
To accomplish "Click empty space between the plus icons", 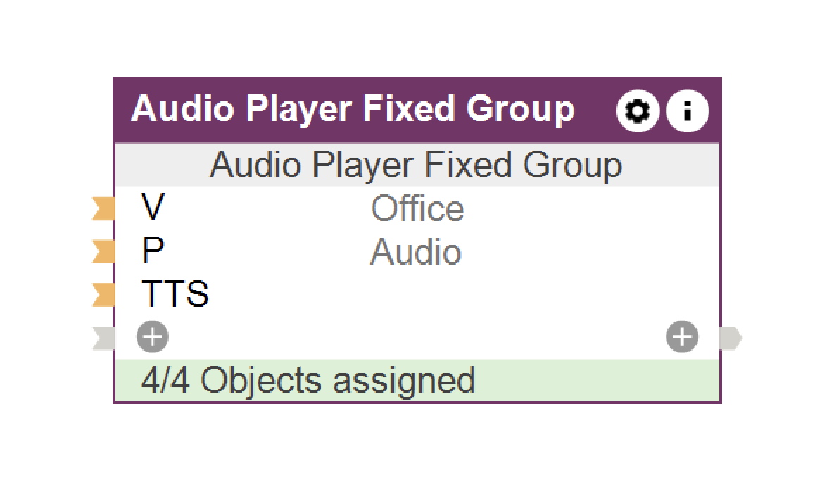I will (417, 338).
